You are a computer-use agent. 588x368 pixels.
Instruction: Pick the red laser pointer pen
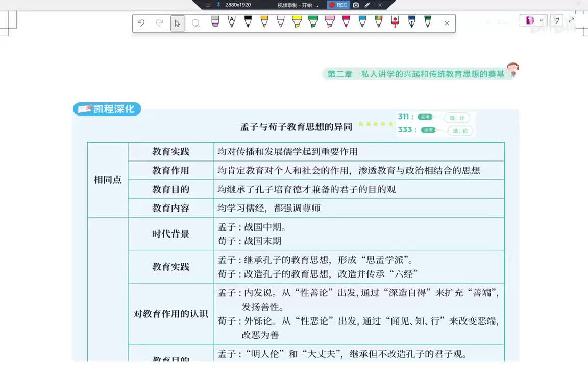coord(395,21)
